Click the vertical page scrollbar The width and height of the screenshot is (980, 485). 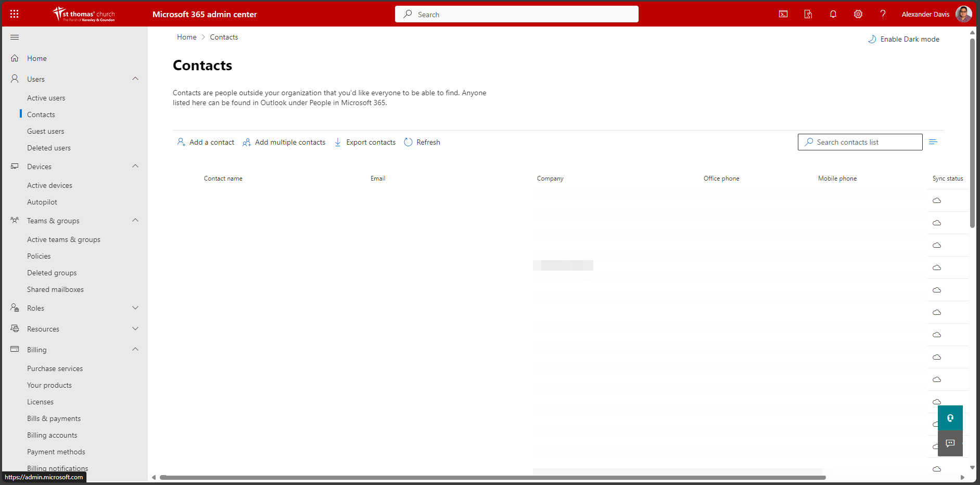(x=972, y=133)
